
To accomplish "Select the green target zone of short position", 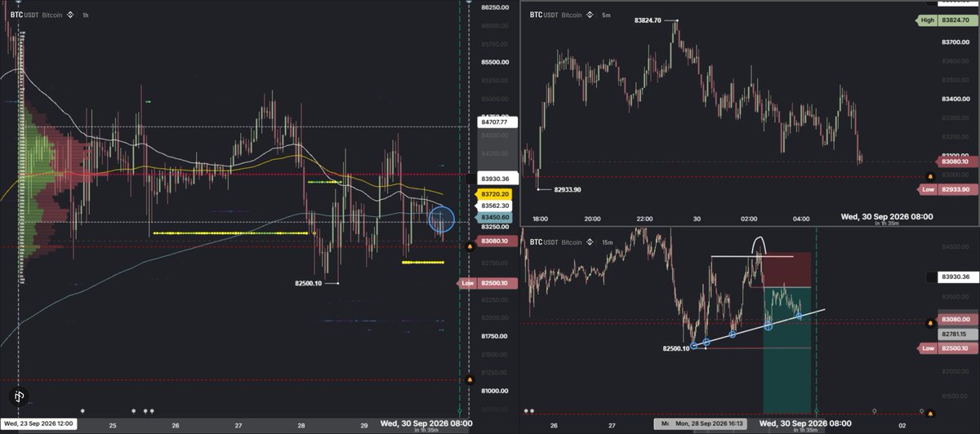I will tap(786, 351).
